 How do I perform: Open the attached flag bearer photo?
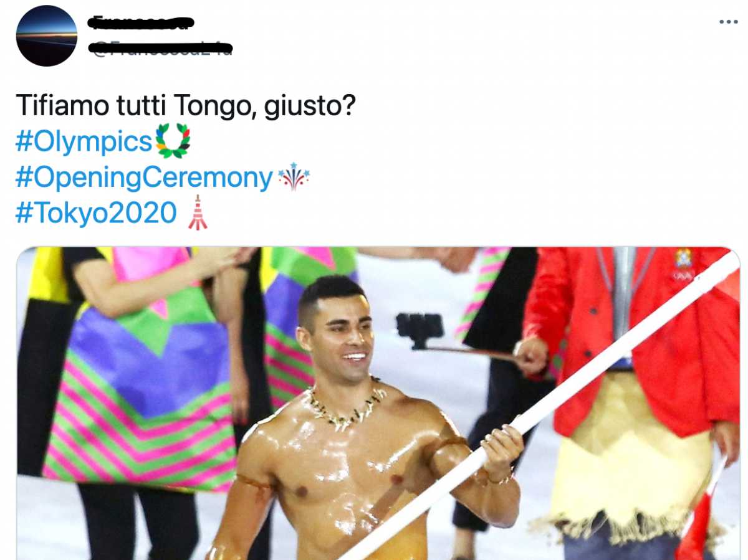click(378, 403)
